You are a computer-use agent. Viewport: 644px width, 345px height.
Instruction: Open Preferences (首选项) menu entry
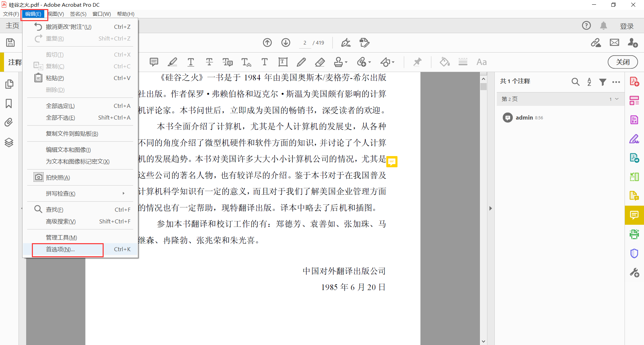80,250
